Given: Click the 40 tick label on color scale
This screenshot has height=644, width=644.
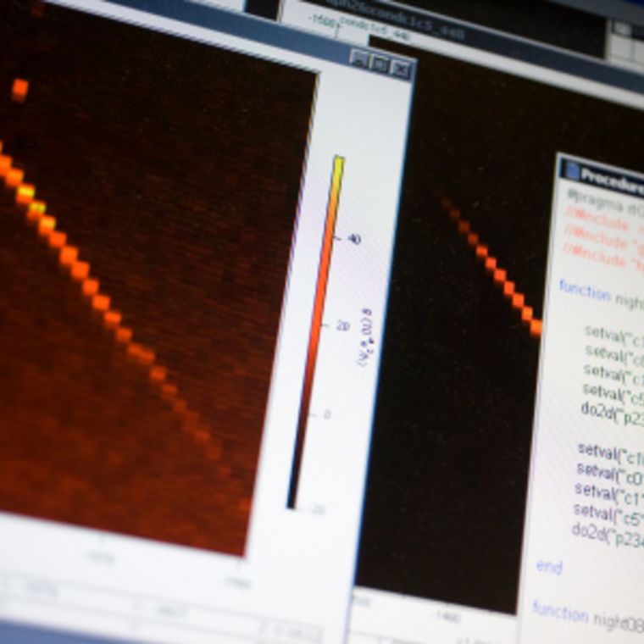Looking at the screenshot, I should [x=353, y=239].
